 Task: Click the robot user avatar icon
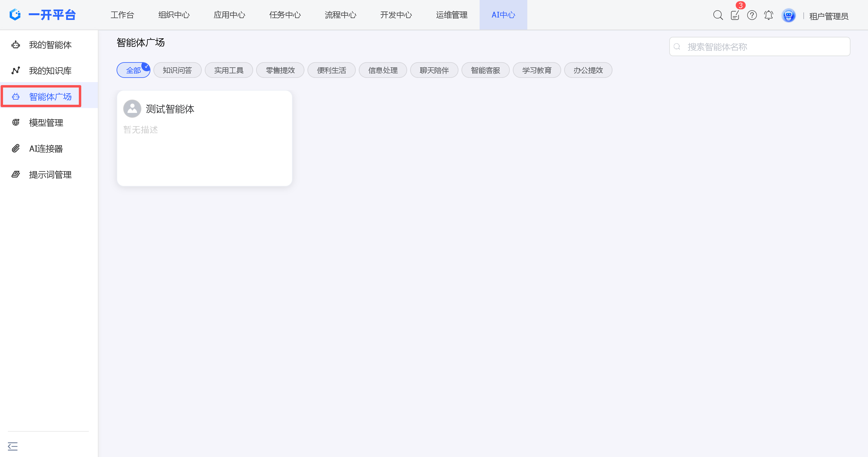pos(789,15)
